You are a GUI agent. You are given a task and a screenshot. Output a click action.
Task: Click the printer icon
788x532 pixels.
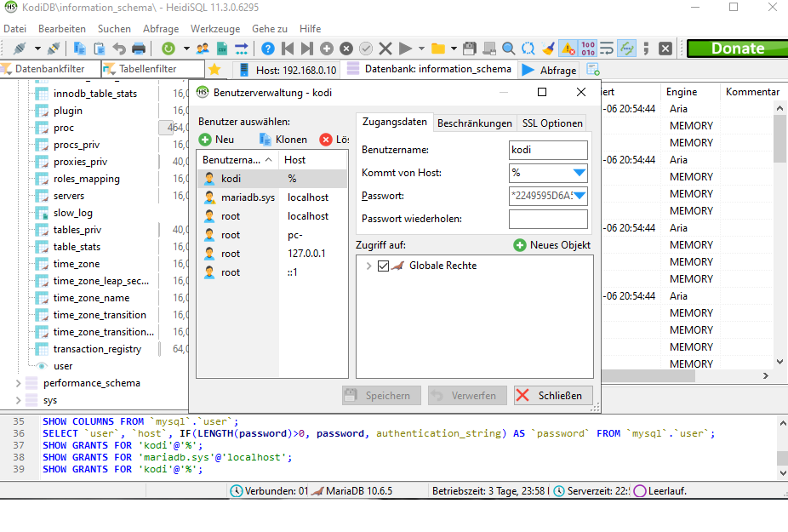139,49
